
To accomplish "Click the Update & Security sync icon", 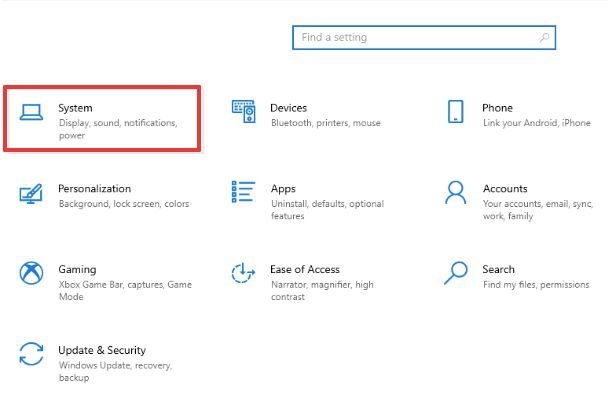I will point(31,354).
